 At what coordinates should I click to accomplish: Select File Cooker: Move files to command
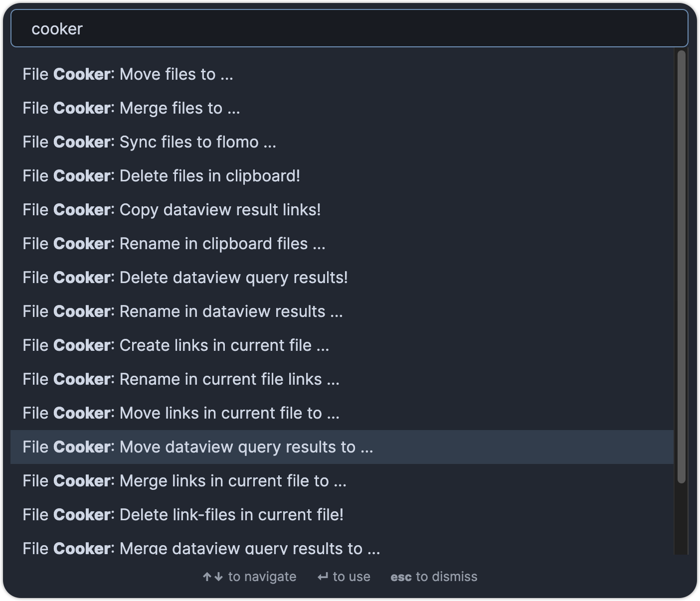point(342,74)
